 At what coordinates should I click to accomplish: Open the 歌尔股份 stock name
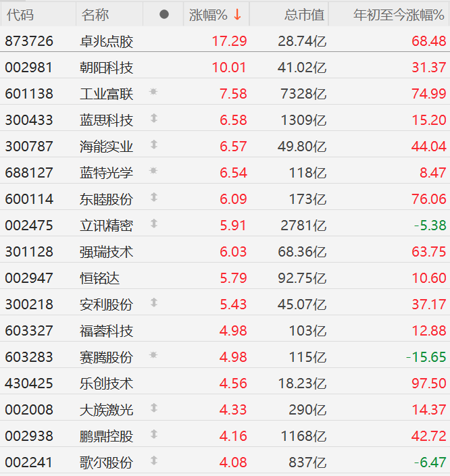(106, 462)
